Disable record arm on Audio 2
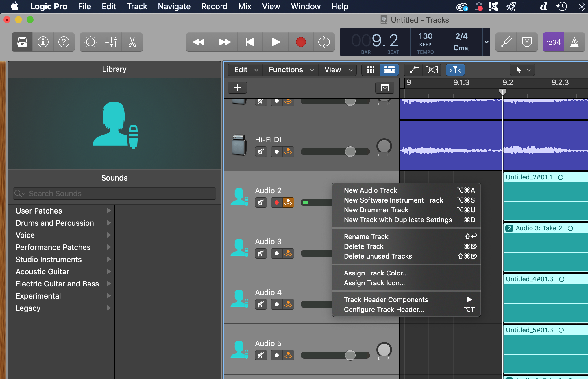The height and width of the screenshot is (379, 588). click(x=277, y=203)
